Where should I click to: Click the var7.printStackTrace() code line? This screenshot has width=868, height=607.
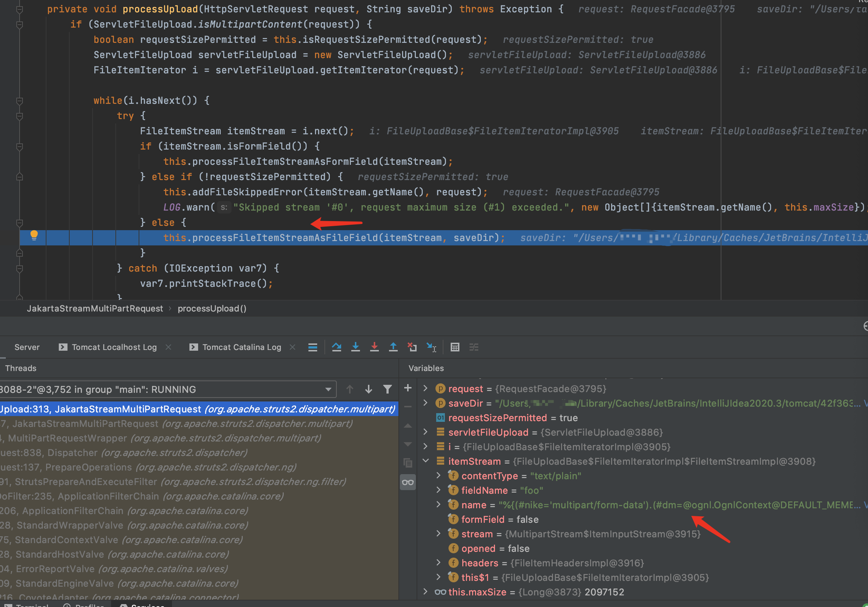[206, 283]
